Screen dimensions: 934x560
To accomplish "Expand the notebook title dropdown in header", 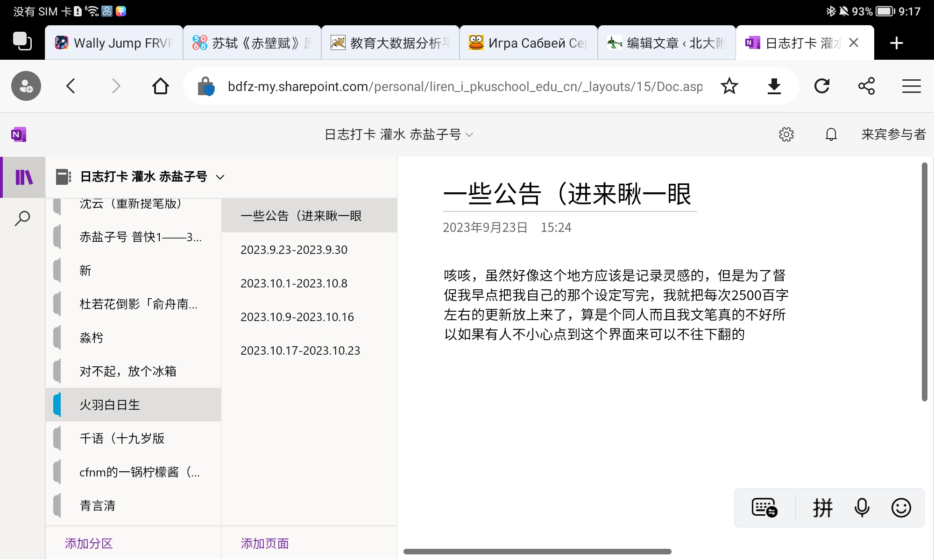I will point(469,135).
